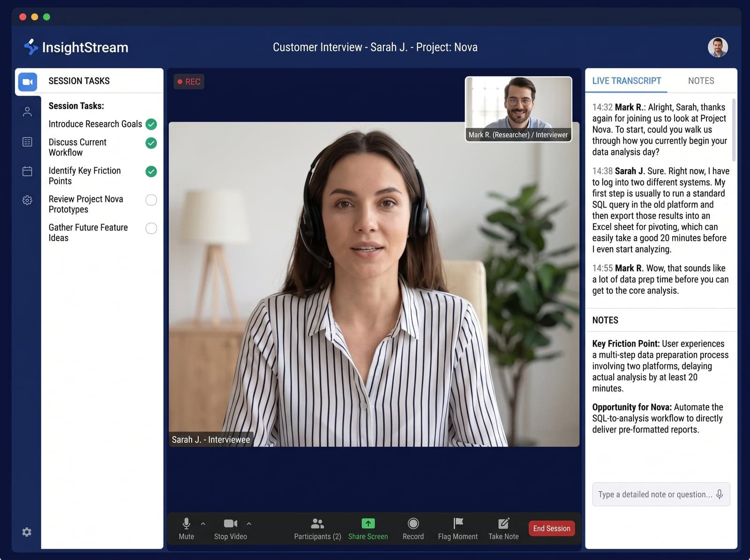
Task: Click Sarah J. main video feed
Action: (x=374, y=284)
